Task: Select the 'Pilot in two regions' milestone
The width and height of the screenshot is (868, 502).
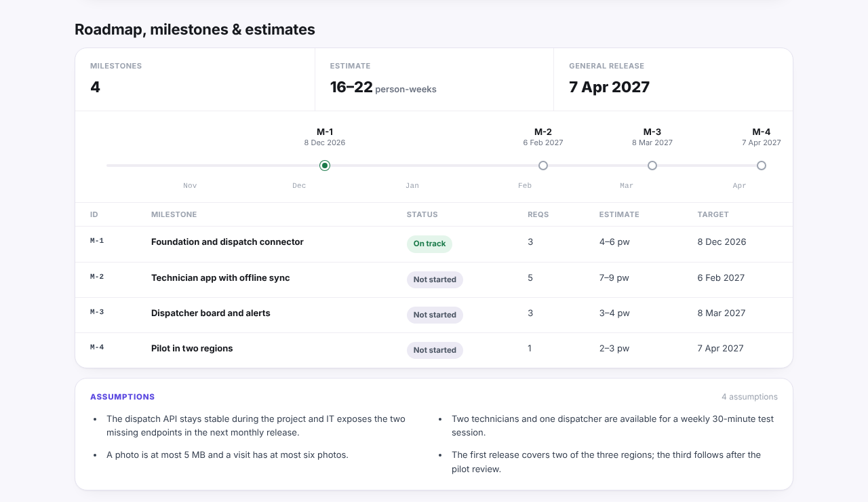Action: (x=192, y=349)
